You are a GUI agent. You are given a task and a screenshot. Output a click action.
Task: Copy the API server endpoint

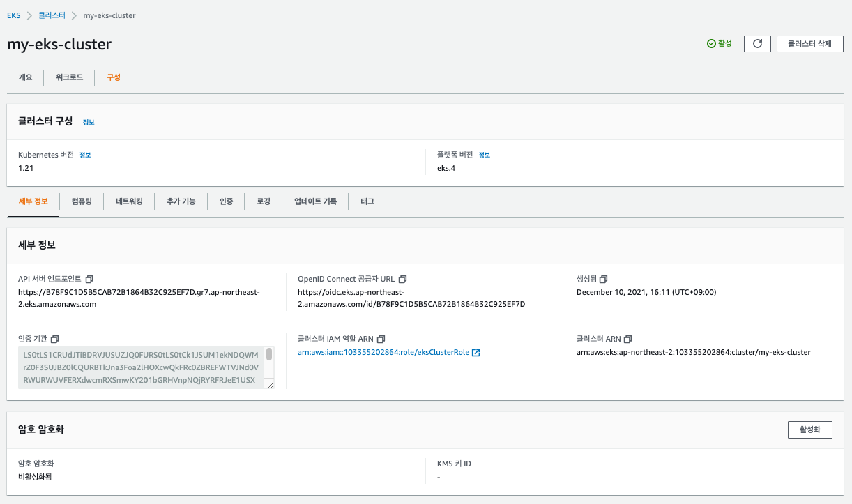click(89, 279)
